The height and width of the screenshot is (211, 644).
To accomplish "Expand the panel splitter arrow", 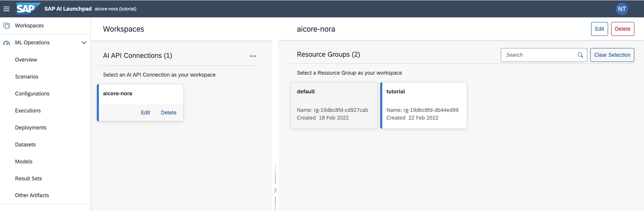I will coord(275,190).
